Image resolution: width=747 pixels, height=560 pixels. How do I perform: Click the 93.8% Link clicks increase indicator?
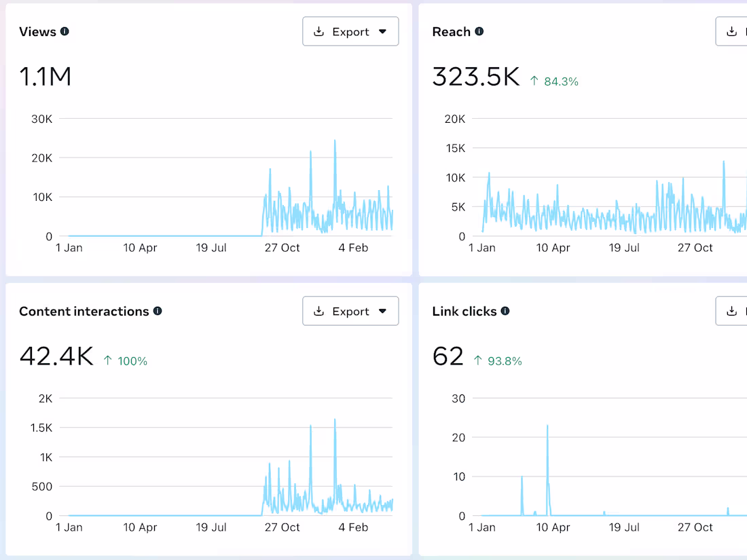click(497, 361)
